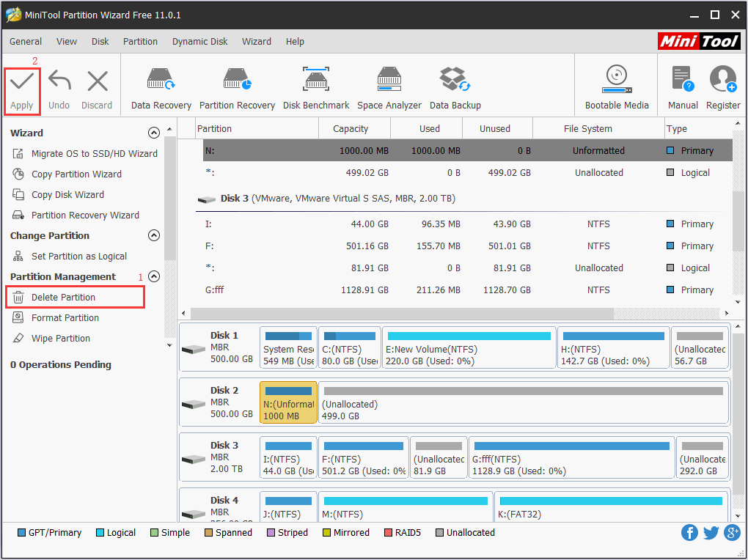Choose Wipe Partition in sidebar
The width and height of the screenshot is (748, 560).
[x=51, y=338]
